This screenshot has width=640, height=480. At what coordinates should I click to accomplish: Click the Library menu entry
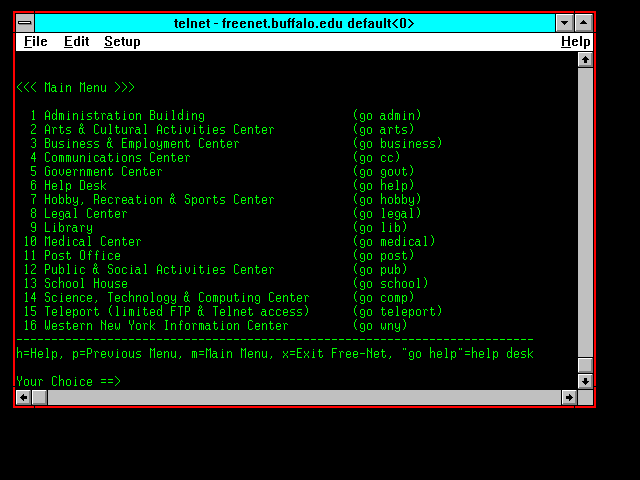pyautogui.click(x=68, y=228)
